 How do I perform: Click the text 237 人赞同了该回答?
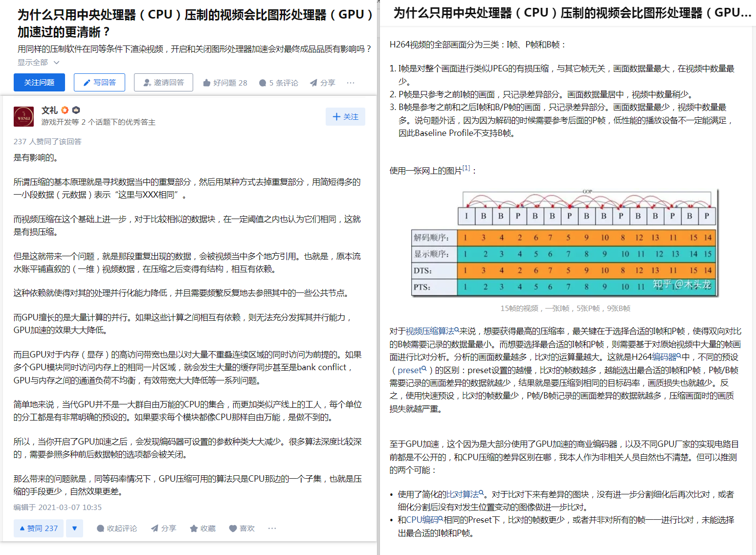(x=47, y=141)
